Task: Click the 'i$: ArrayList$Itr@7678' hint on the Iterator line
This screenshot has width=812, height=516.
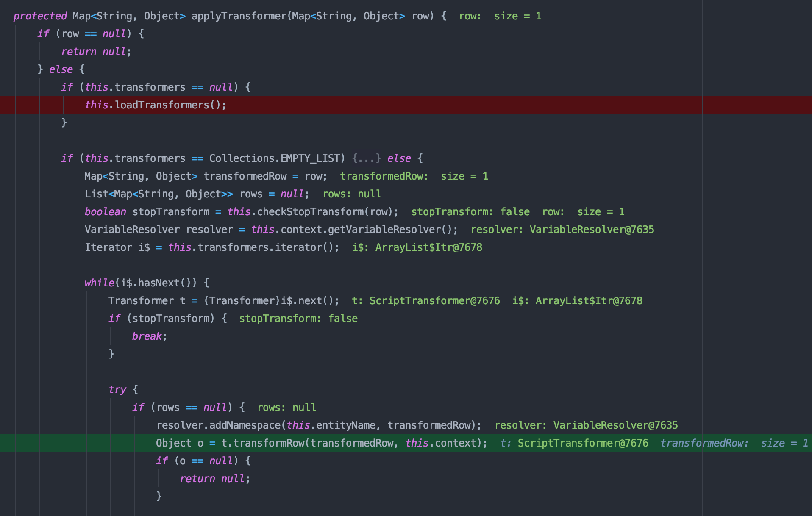Action: pos(417,247)
